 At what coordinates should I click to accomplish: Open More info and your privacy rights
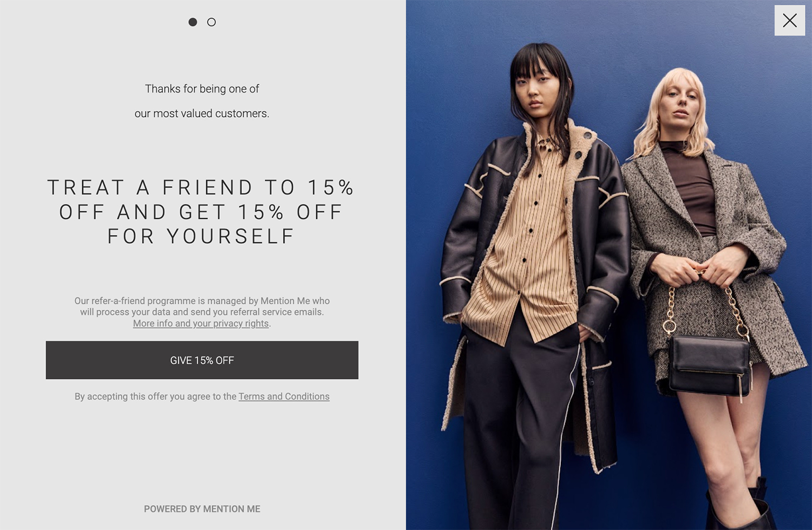tap(201, 323)
